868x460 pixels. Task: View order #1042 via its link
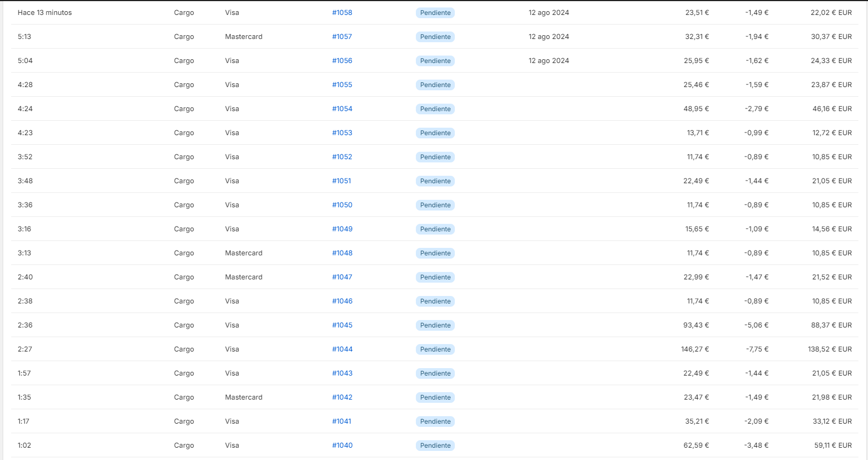pos(342,397)
